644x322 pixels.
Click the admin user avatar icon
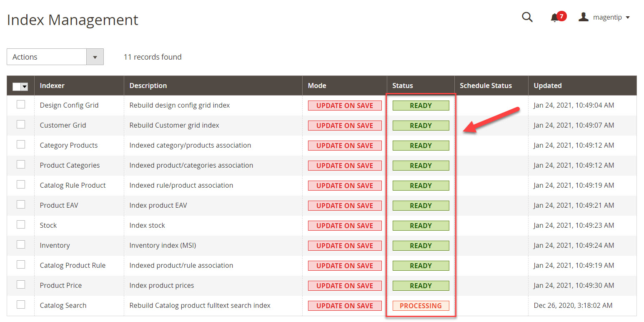583,17
